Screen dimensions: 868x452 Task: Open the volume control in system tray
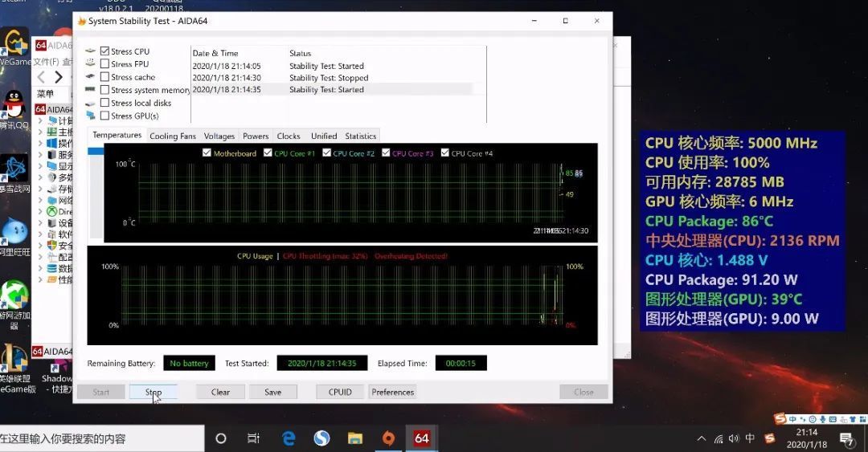coord(734,438)
